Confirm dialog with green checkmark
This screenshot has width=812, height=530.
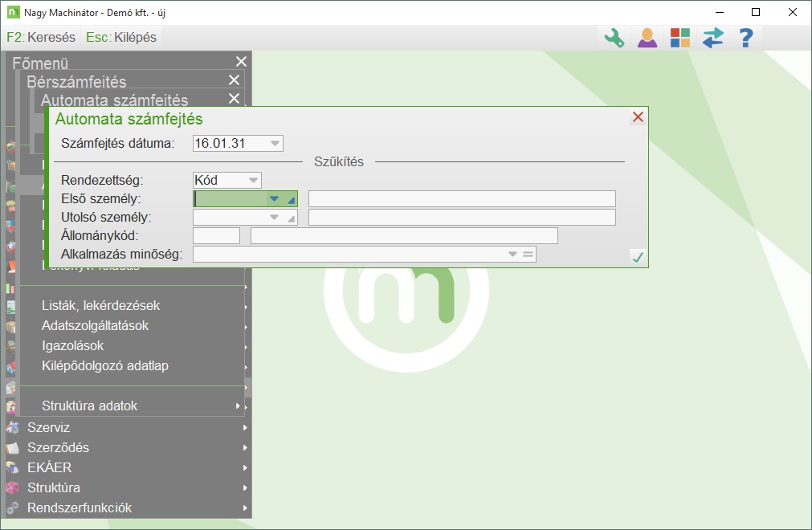click(x=638, y=257)
